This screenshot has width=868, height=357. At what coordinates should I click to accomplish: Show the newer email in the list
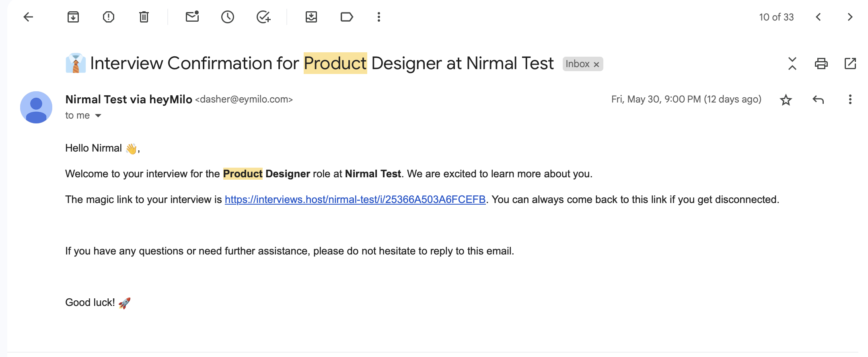818,17
